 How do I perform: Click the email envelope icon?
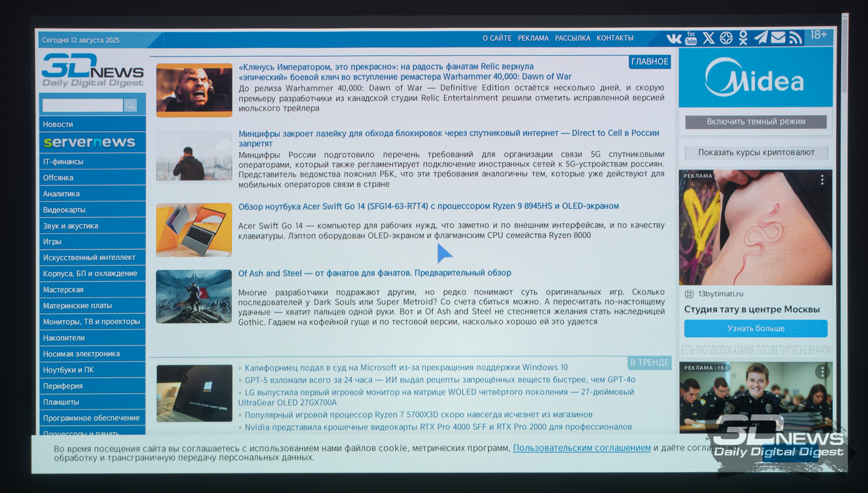[778, 37]
